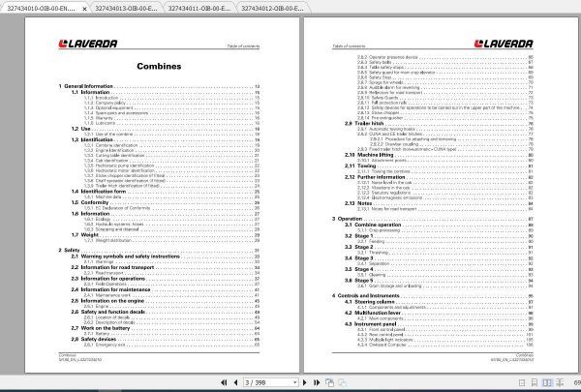Jump to the last page arrow
581x392 pixels.
[x=317, y=382]
